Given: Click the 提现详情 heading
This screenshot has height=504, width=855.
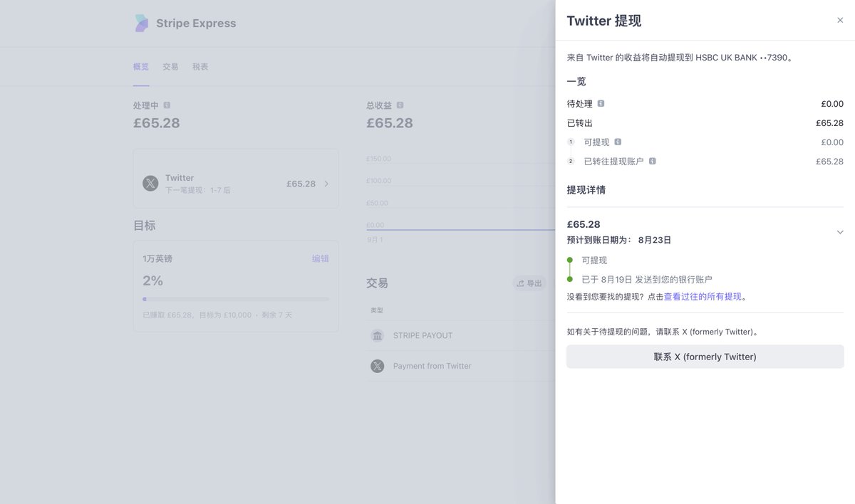Looking at the screenshot, I should tap(586, 190).
